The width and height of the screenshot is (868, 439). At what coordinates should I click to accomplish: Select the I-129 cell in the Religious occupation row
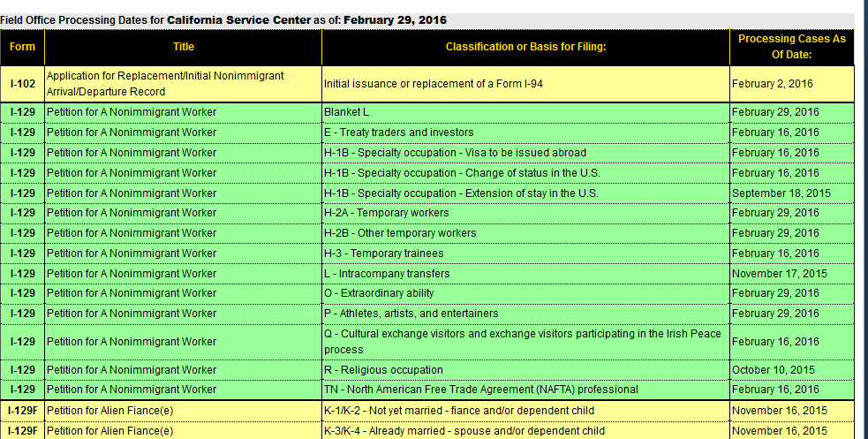click(22, 370)
